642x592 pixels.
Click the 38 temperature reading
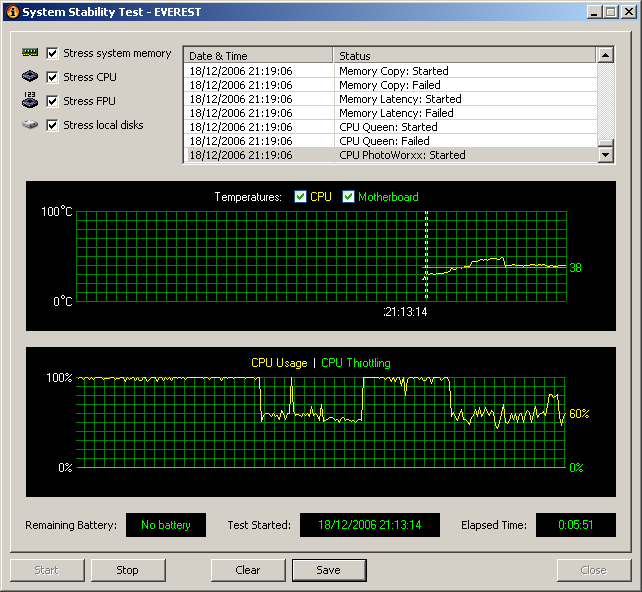575,268
